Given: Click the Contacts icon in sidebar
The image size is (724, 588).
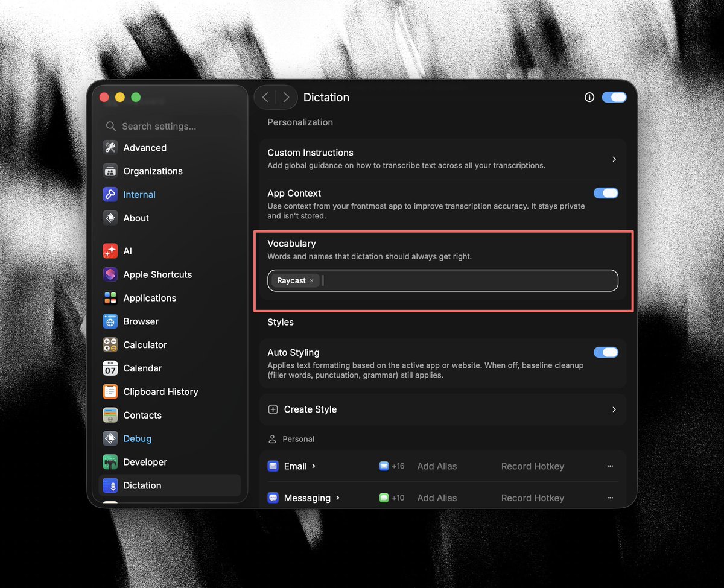Looking at the screenshot, I should point(110,416).
